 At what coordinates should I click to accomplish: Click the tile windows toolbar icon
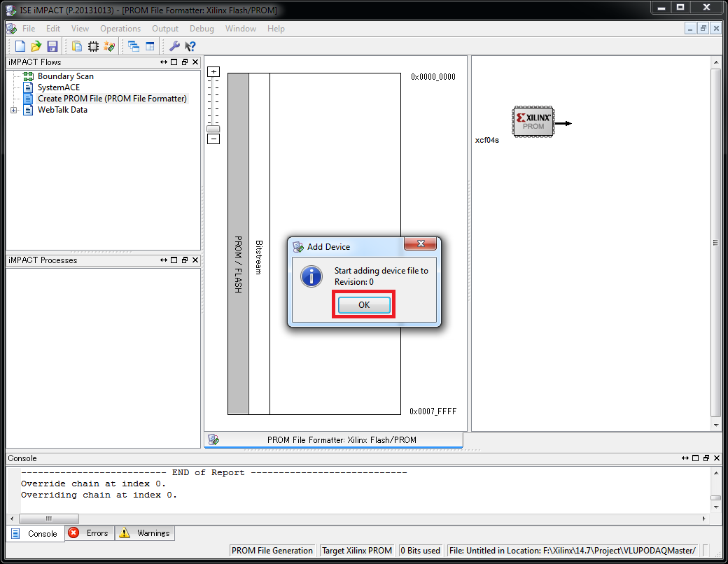point(150,46)
